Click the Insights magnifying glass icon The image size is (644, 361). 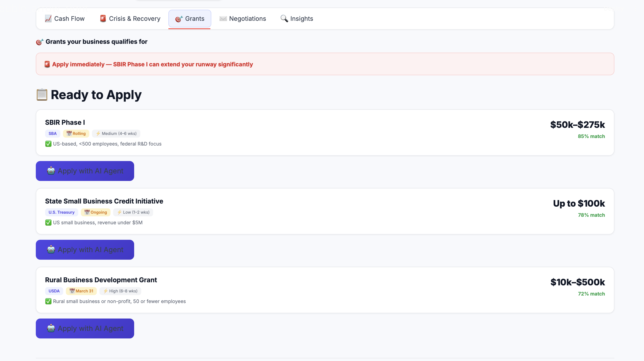284,19
